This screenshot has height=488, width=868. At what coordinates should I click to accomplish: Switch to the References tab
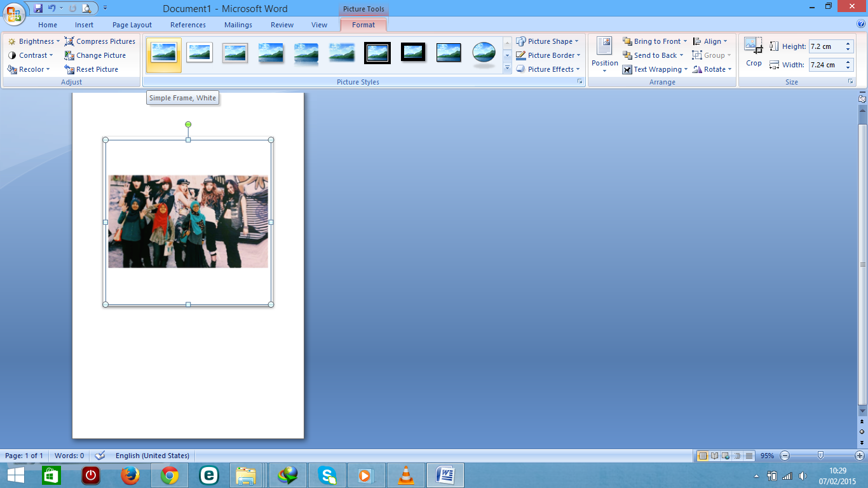click(188, 25)
